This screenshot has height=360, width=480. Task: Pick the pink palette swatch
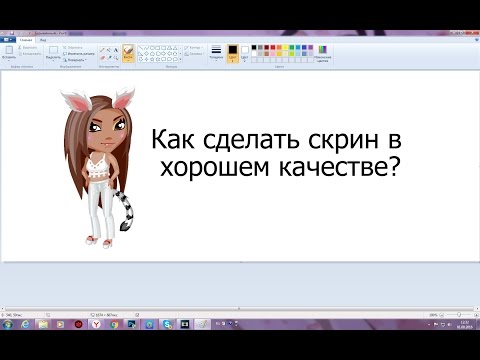tap(273, 54)
